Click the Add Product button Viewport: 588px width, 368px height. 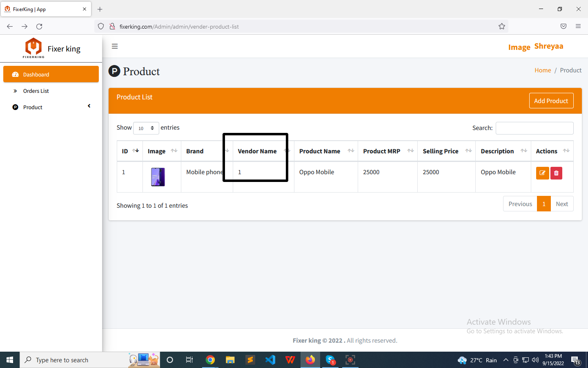click(x=551, y=101)
